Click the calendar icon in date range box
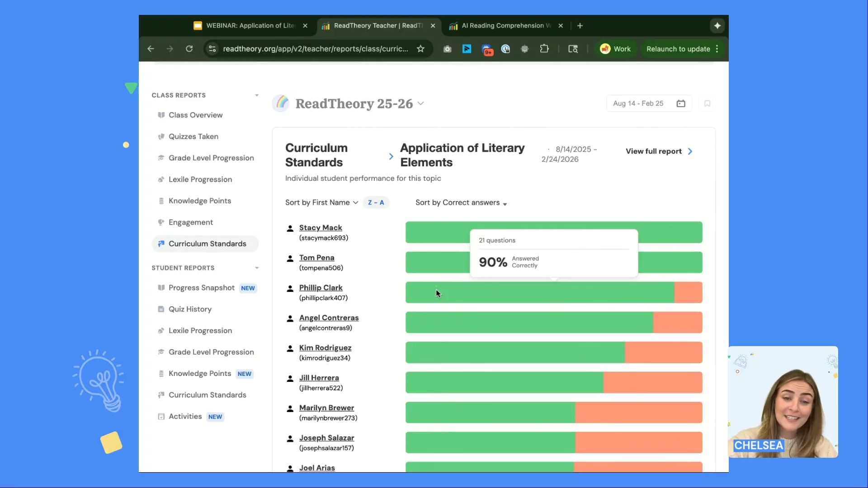 680,103
